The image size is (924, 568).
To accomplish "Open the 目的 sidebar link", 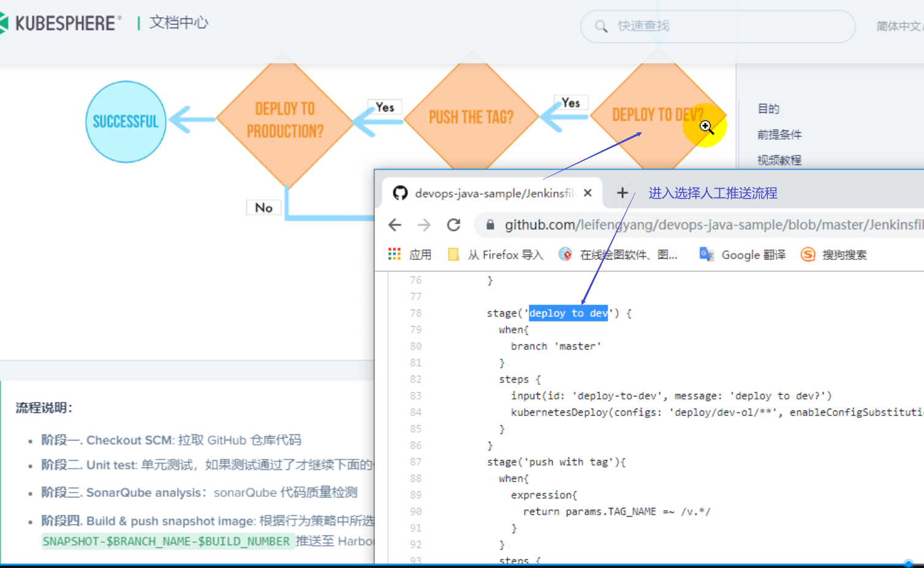I will 768,108.
